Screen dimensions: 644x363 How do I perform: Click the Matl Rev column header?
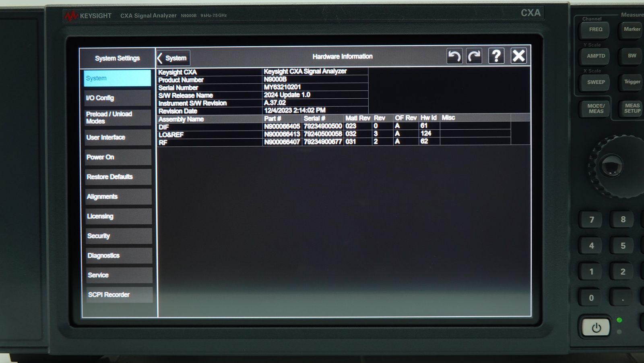tap(358, 118)
